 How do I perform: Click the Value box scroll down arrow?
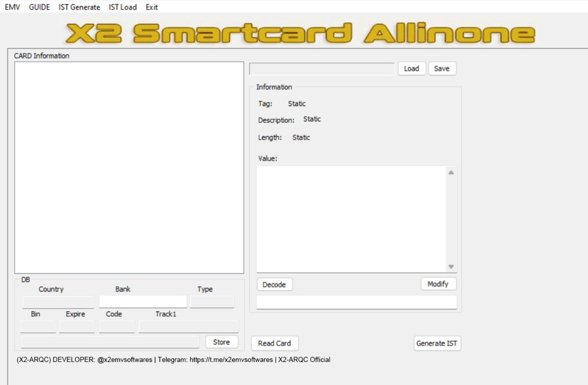pos(451,266)
